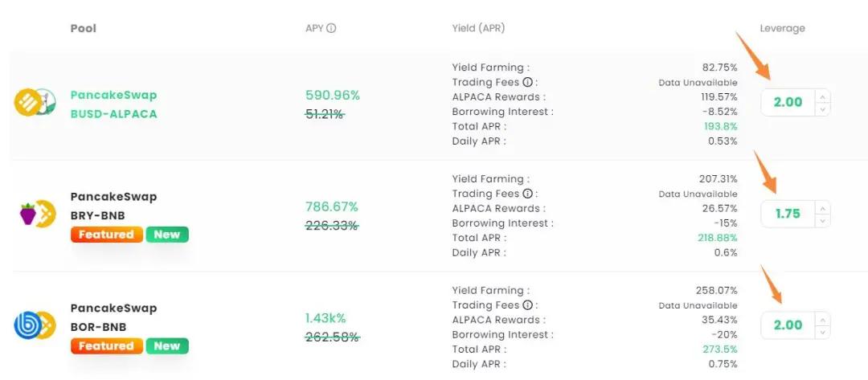Increase leverage for BRY-BNB with up arrow
This screenshot has height=380, width=868.
click(823, 208)
